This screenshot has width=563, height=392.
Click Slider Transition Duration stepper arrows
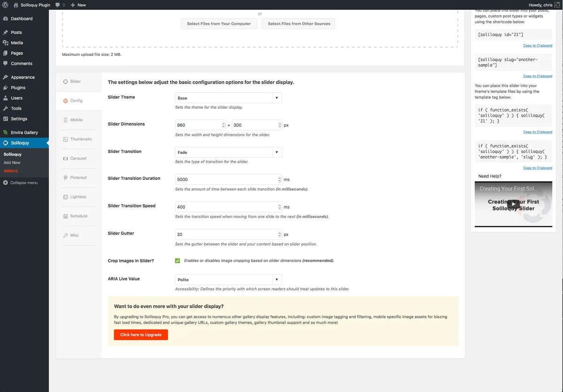click(280, 180)
